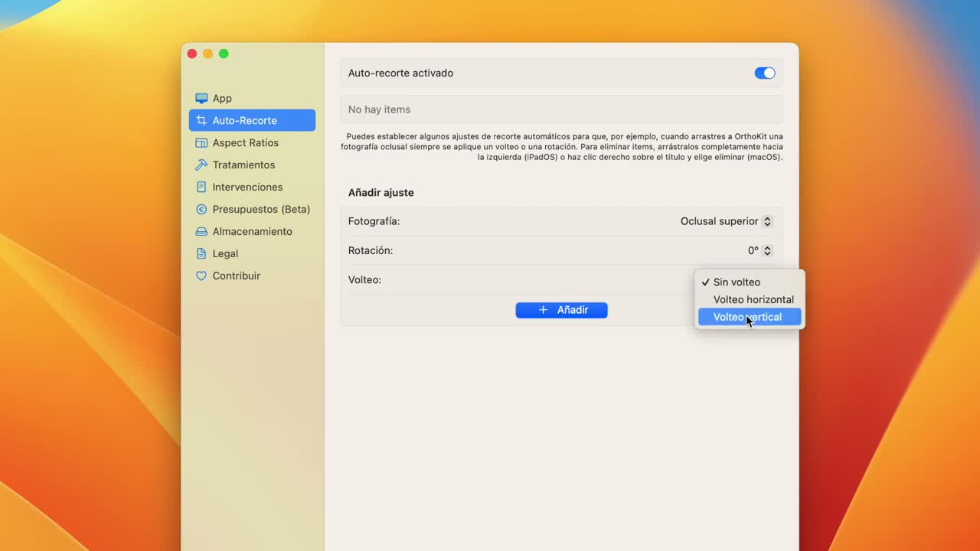980x551 pixels.
Task: Click the 'Añadir ajuste' heading
Action: point(381,192)
